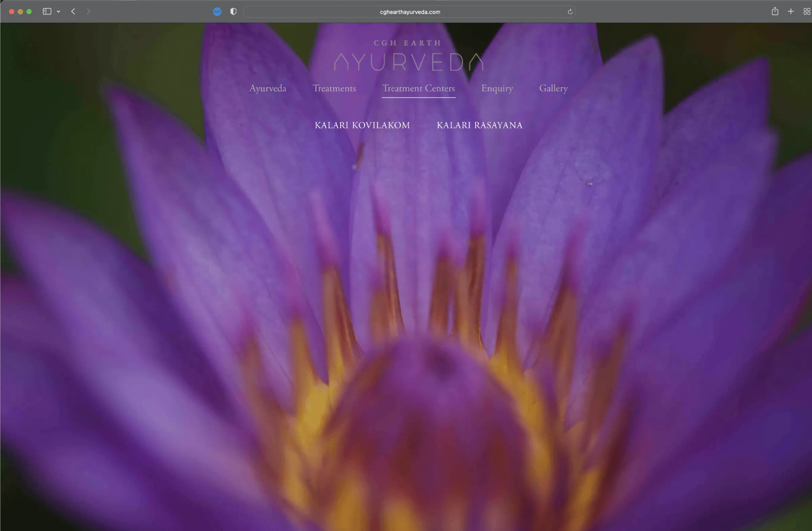Open the Ayurveda menu item
The width and height of the screenshot is (812, 531).
coord(268,88)
